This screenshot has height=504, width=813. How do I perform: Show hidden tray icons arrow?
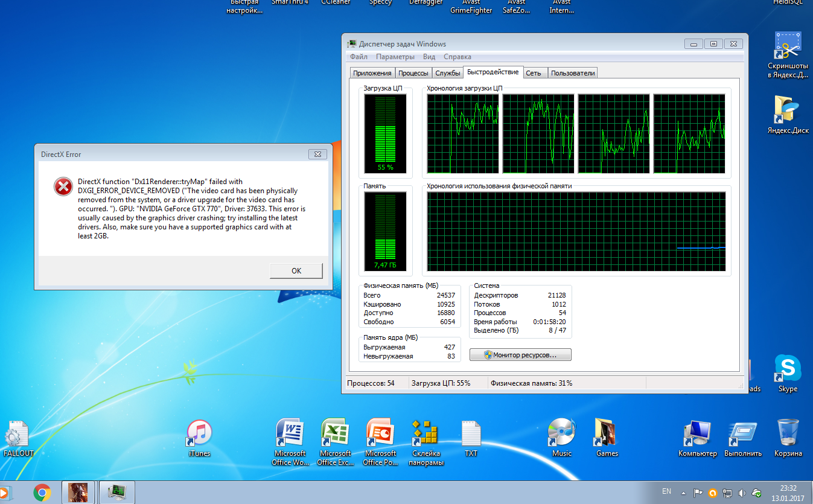(684, 493)
